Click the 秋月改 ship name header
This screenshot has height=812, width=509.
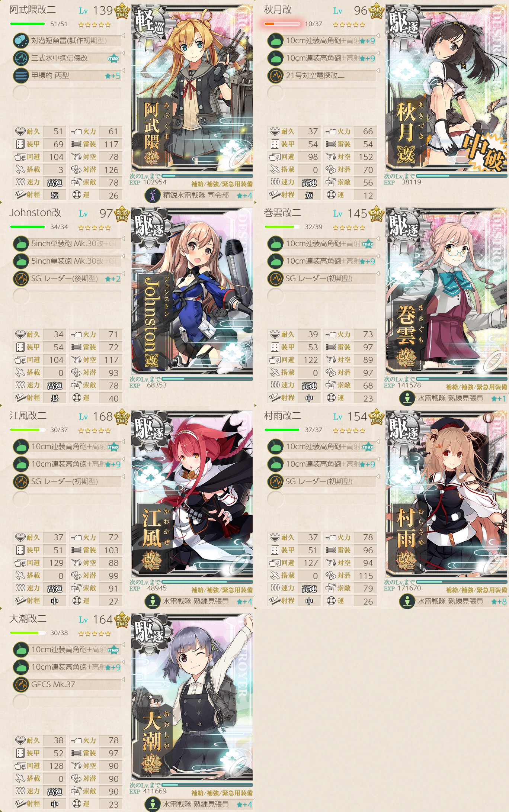coord(278,10)
